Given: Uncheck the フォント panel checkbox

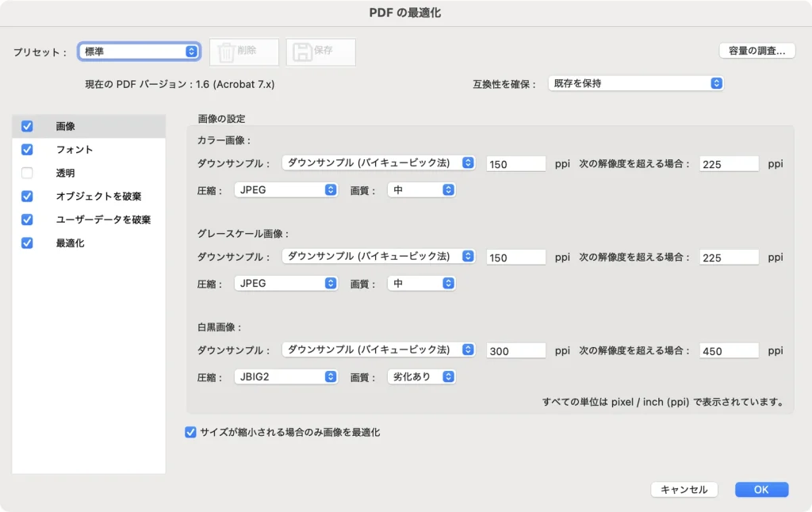Looking at the screenshot, I should pyautogui.click(x=27, y=150).
